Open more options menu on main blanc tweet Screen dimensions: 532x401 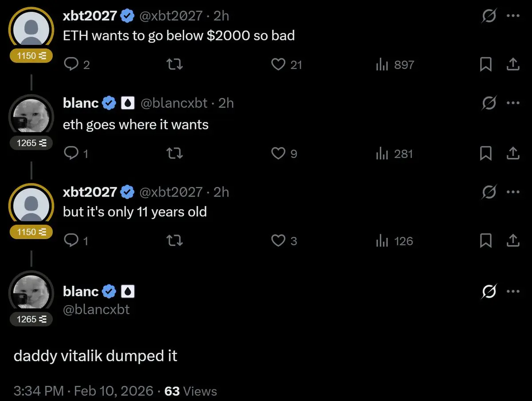pos(513,291)
